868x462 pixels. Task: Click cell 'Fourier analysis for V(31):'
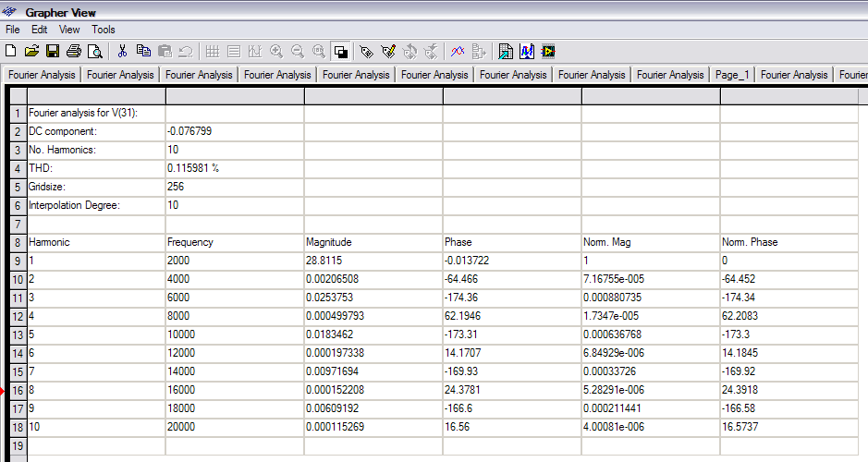96,113
